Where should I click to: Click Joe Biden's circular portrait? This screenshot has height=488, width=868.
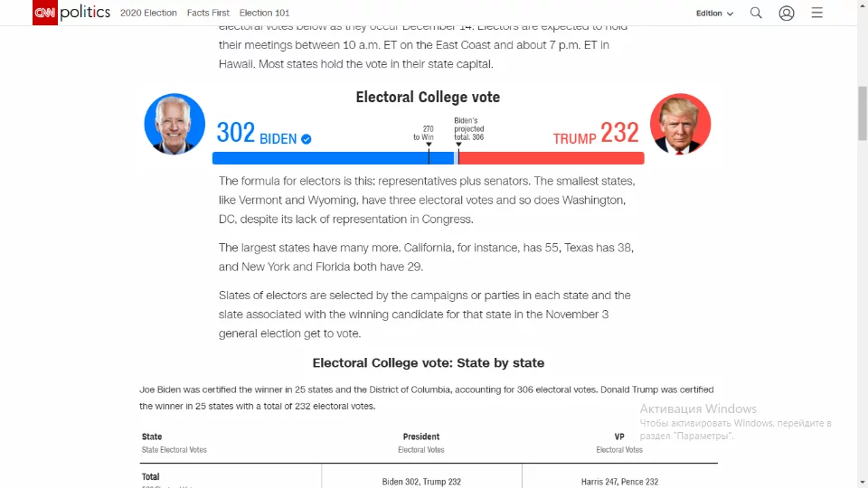coord(175,124)
